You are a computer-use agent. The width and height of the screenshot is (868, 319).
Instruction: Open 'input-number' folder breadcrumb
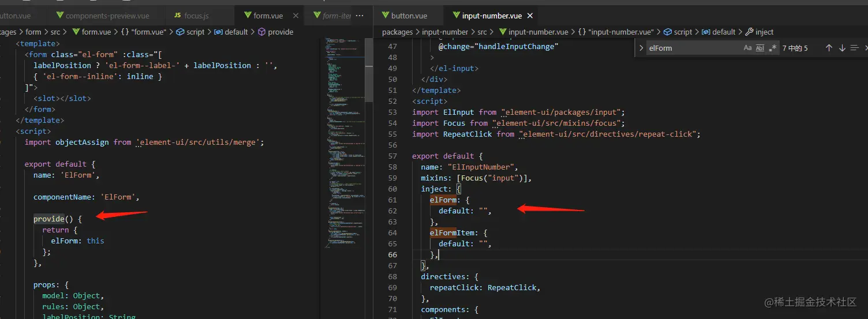pyautogui.click(x=445, y=32)
